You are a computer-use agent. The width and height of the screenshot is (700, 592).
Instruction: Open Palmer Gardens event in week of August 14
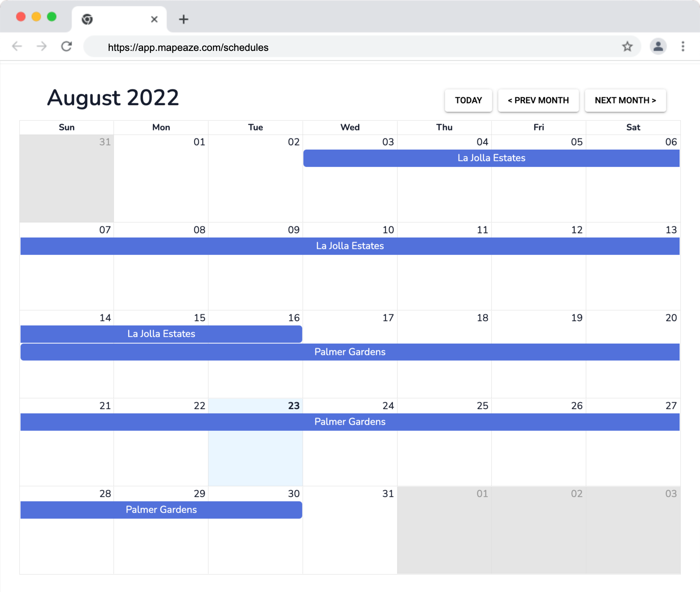350,352
